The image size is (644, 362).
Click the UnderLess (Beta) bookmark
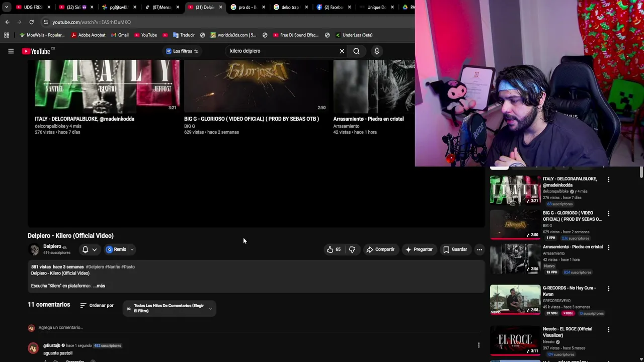point(353,35)
